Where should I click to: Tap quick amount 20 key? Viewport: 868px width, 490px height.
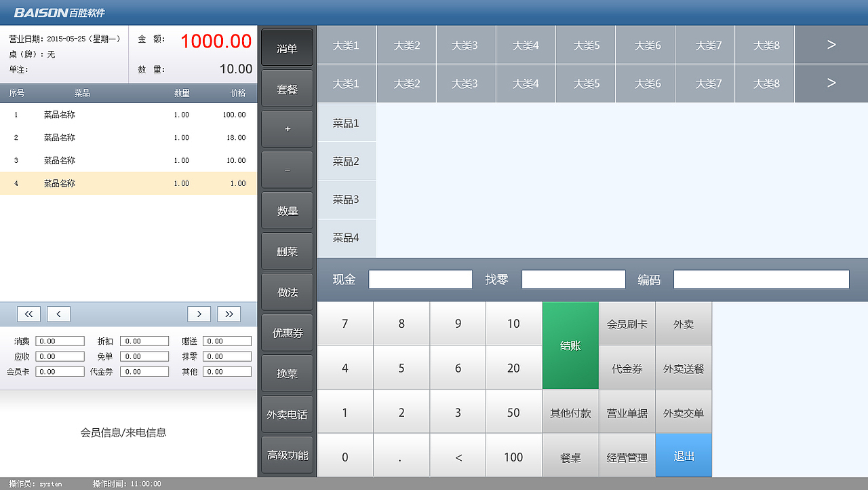click(x=514, y=368)
